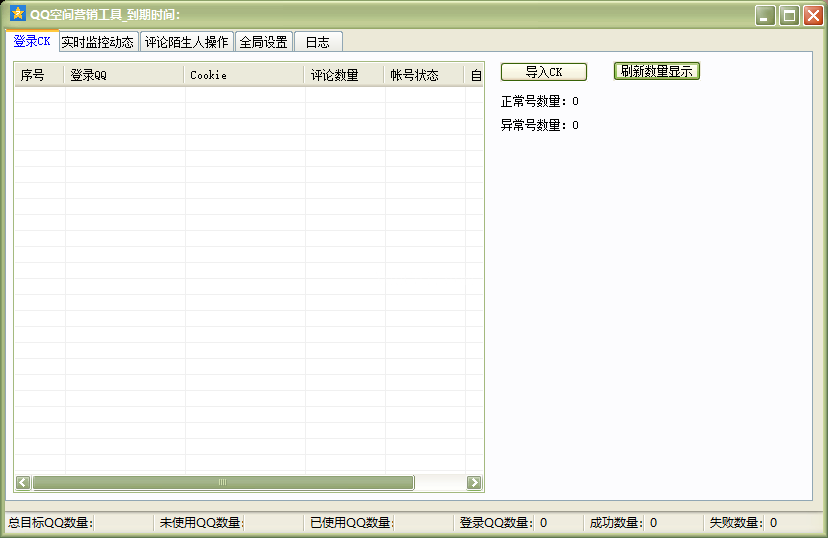This screenshot has height=538, width=828.
Task: Switch to the 全局设置 tab
Action: click(263, 42)
